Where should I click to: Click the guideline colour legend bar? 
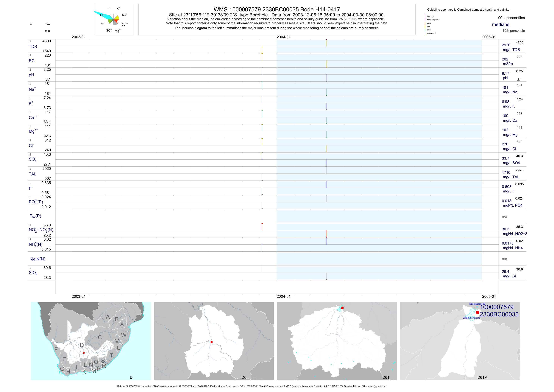pyautogui.click(x=425, y=25)
